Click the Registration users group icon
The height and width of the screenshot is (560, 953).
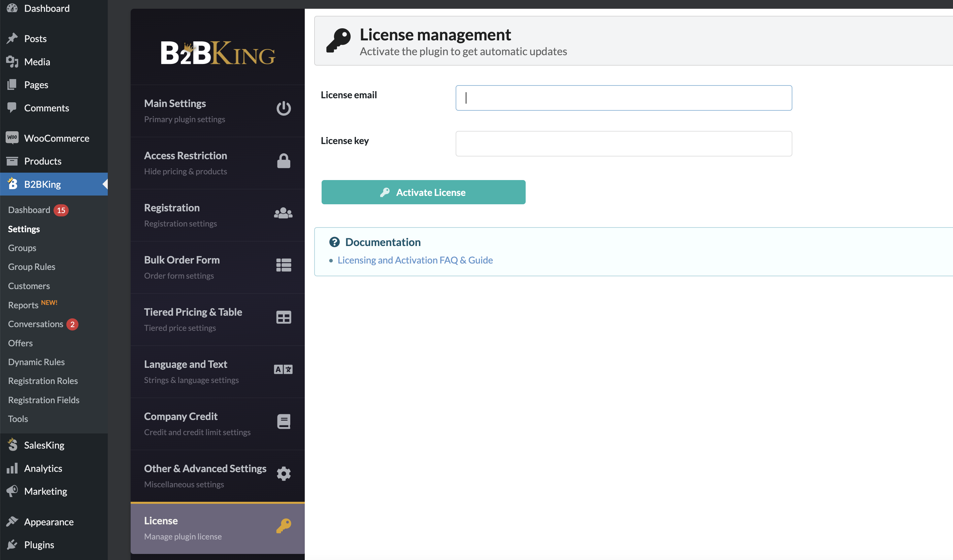283,213
